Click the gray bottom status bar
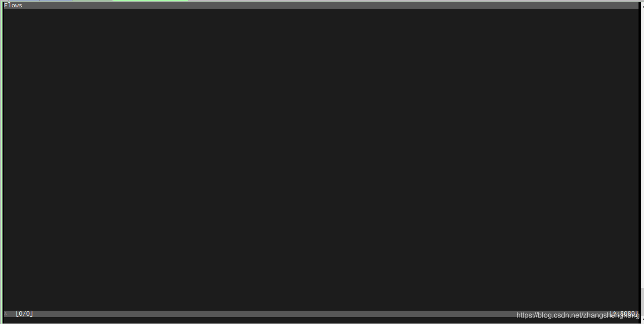Image resolution: width=644 pixels, height=324 pixels. [321, 313]
